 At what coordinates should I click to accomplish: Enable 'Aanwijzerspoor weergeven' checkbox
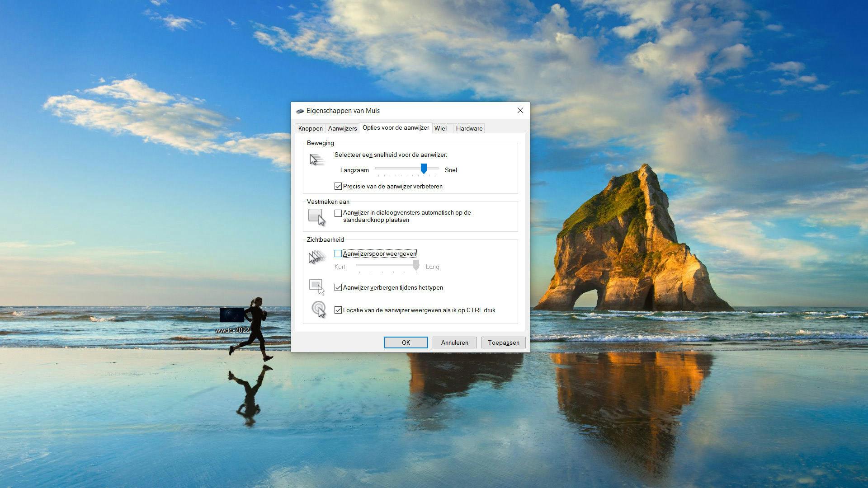(x=338, y=253)
